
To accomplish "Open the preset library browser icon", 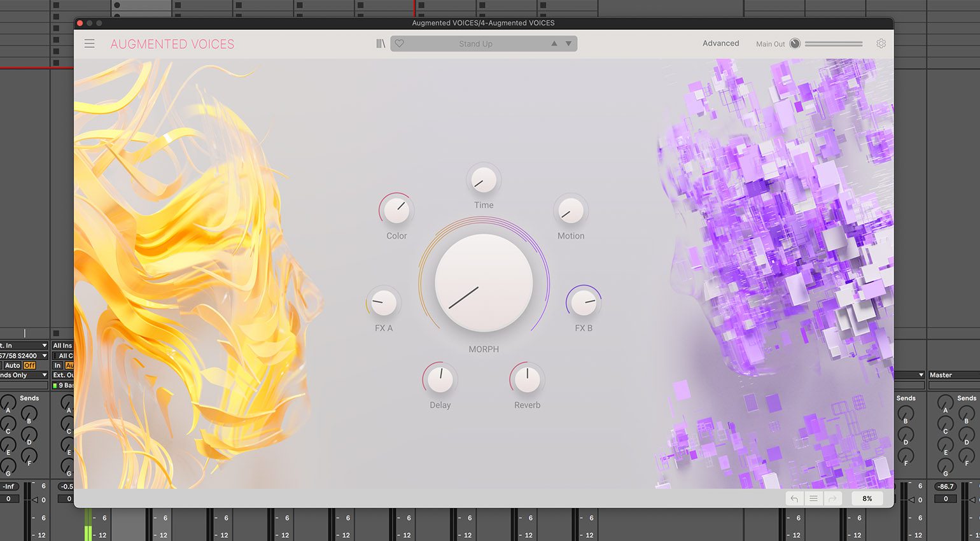I will (x=381, y=44).
